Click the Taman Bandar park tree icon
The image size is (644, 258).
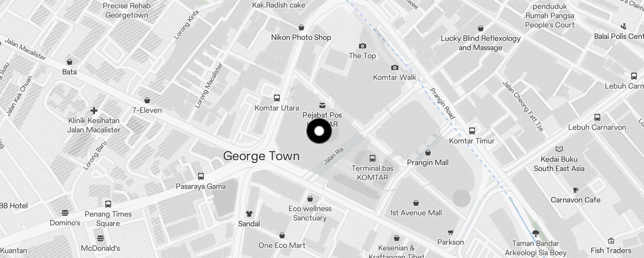(x=536, y=233)
